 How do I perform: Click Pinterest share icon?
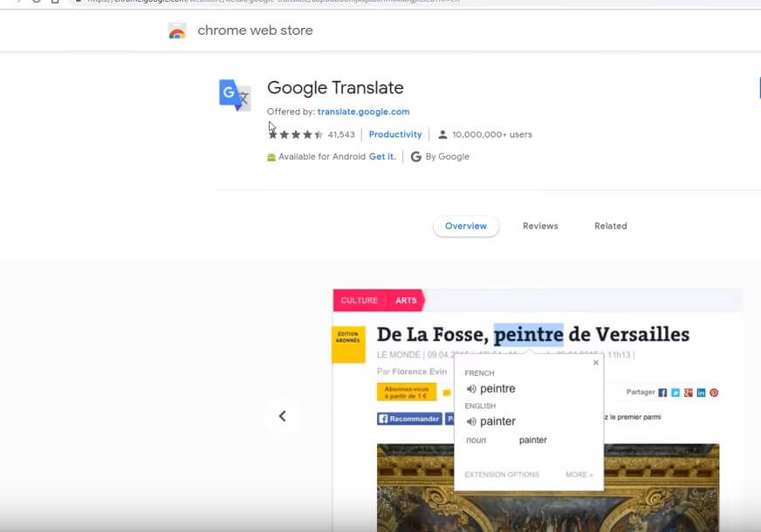714,392
